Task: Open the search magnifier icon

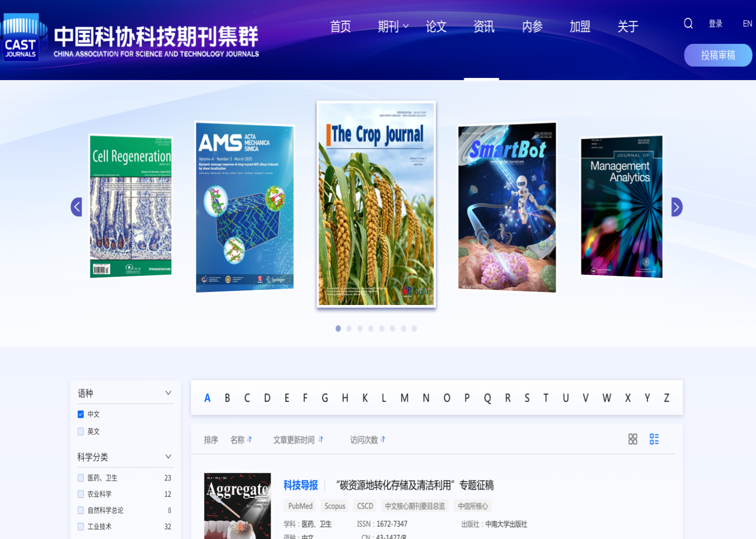Action: point(688,23)
